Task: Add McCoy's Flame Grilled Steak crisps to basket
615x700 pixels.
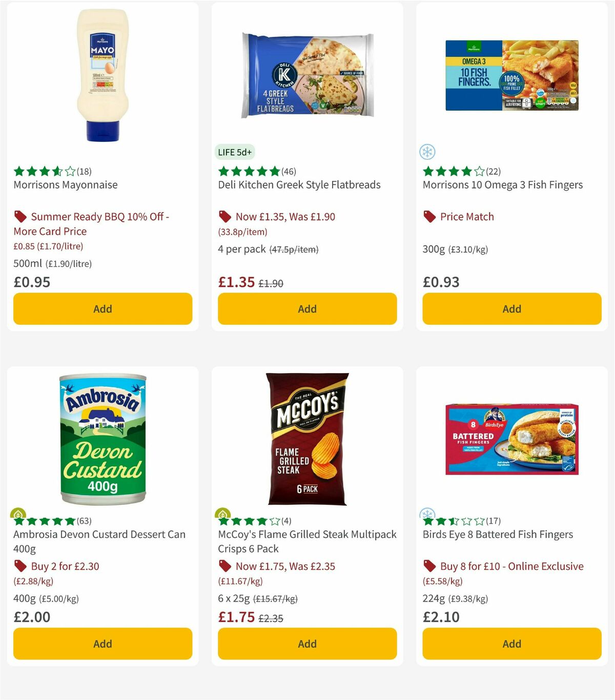Action: pyautogui.click(x=307, y=644)
